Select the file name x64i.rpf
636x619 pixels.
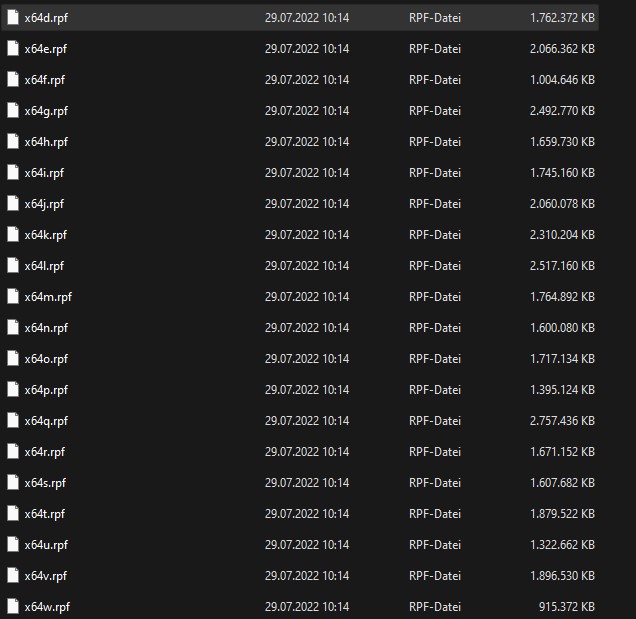(x=44, y=173)
